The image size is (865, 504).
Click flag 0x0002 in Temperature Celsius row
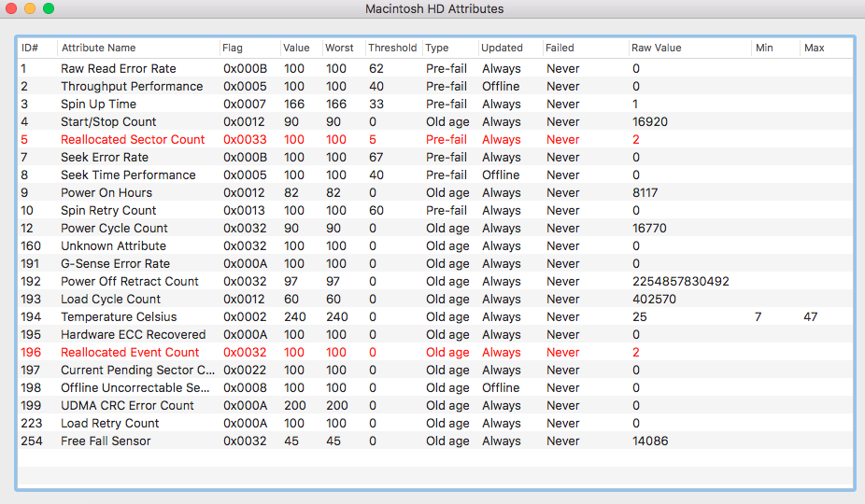coord(245,316)
